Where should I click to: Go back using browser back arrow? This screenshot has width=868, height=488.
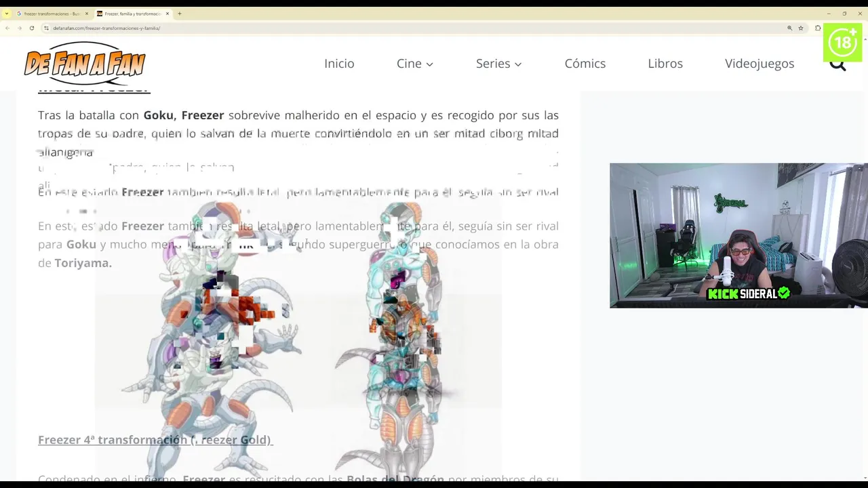pos(7,28)
